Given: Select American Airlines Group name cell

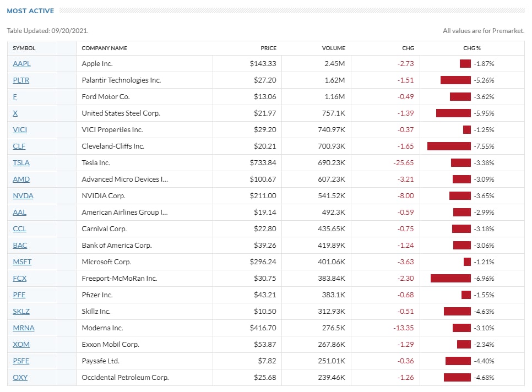Looking at the screenshot, I should tap(125, 213).
